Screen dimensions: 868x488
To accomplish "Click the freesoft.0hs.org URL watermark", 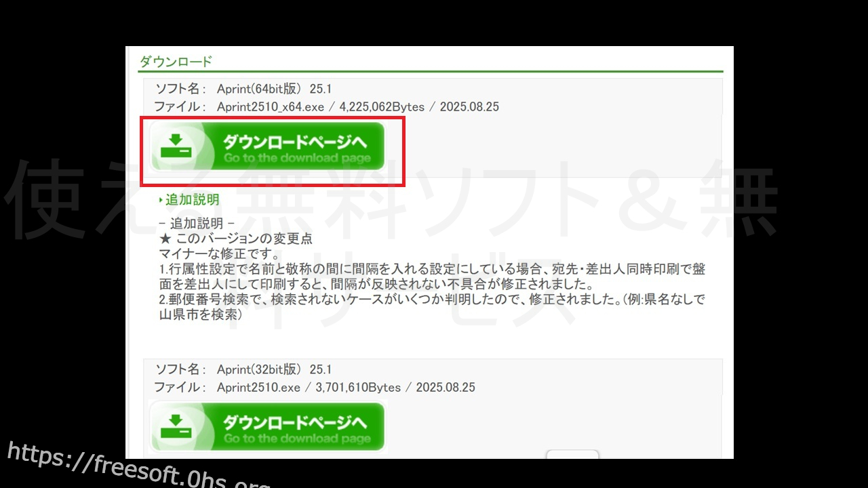I will click(136, 468).
